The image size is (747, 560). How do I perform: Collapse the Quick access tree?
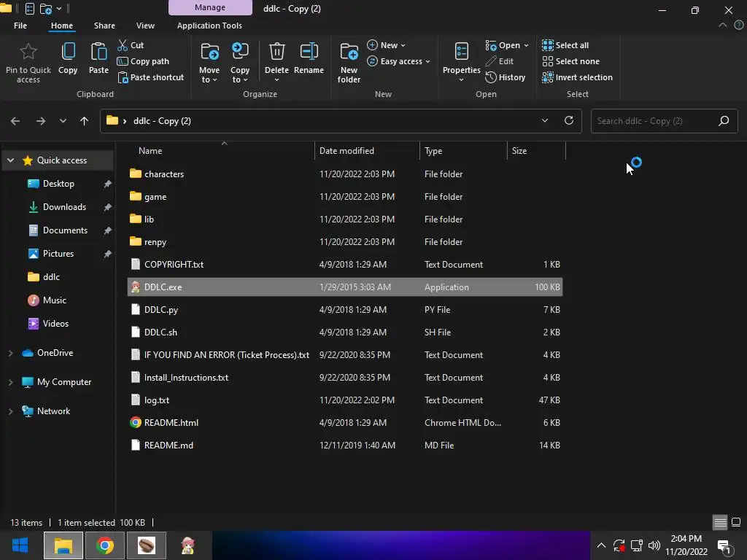10,160
